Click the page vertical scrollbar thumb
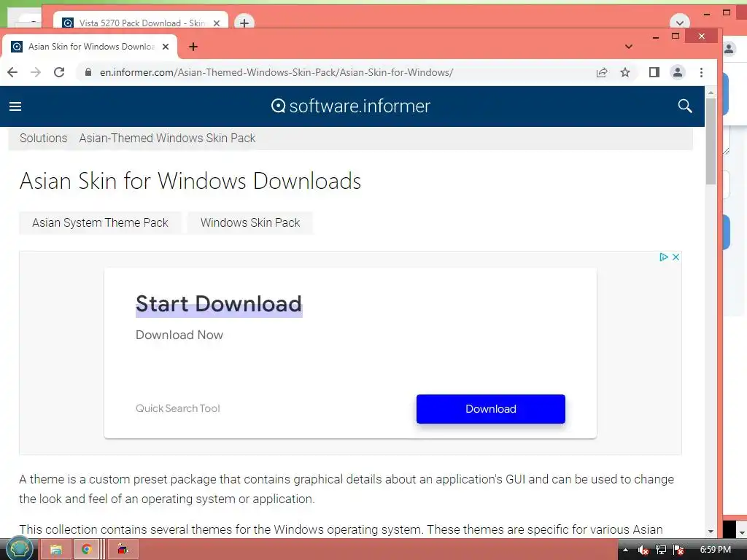The width and height of the screenshot is (747, 560). [711, 141]
